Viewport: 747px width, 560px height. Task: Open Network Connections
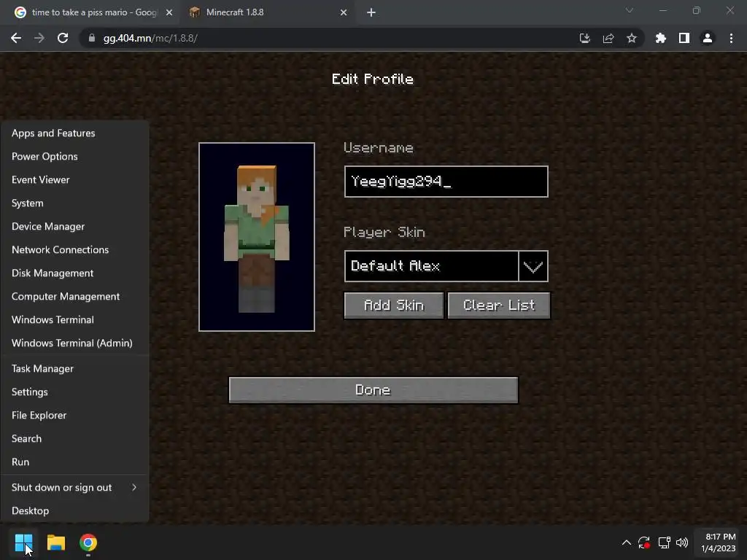pyautogui.click(x=75, y=249)
